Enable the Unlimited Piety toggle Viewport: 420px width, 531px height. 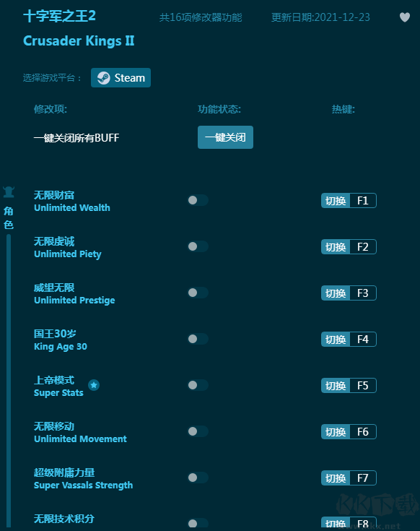(198, 246)
